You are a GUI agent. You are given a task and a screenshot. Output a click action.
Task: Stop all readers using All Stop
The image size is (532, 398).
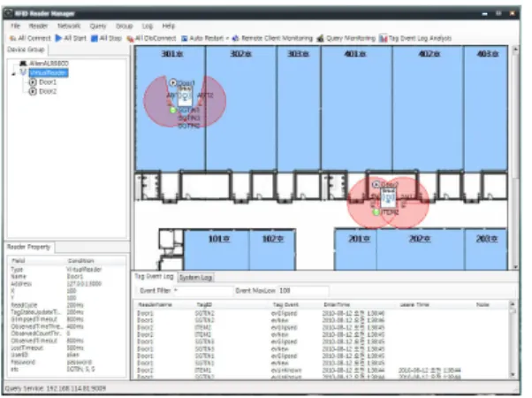[106, 38]
